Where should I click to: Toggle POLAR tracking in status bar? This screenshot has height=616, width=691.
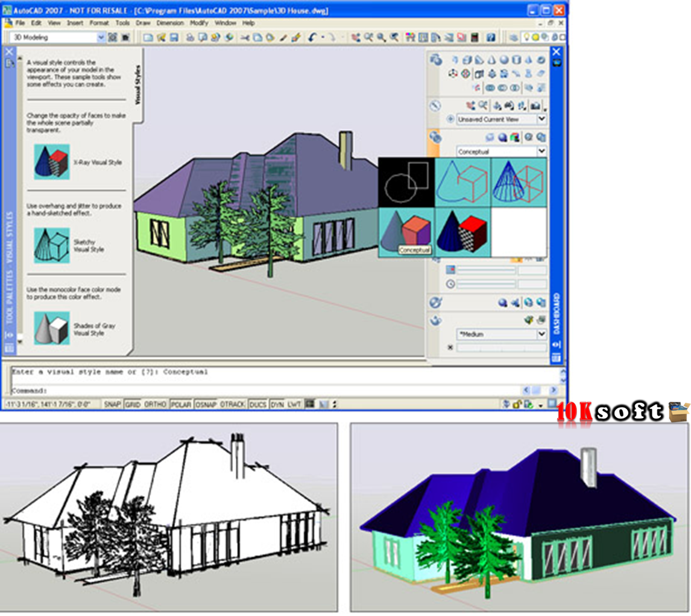[181, 404]
